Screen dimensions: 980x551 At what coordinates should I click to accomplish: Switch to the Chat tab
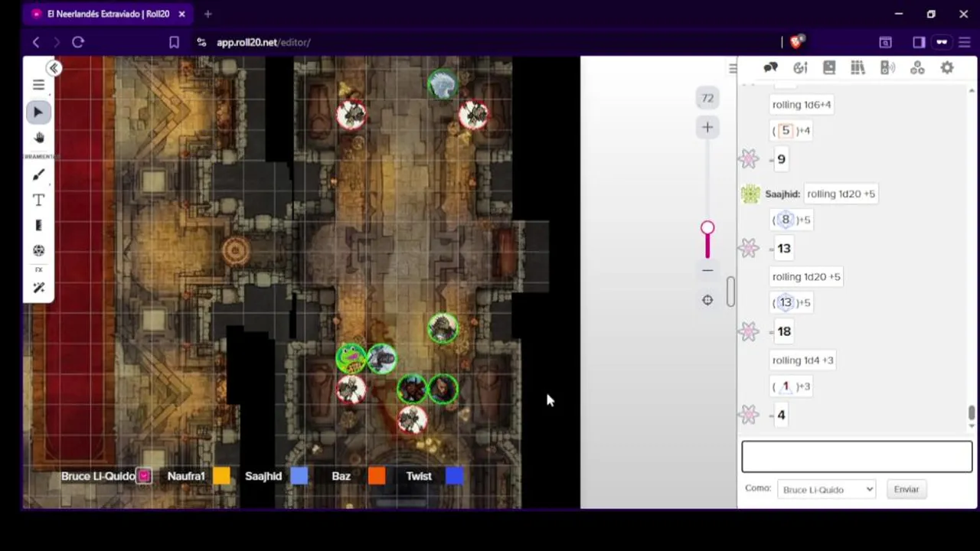[771, 68]
